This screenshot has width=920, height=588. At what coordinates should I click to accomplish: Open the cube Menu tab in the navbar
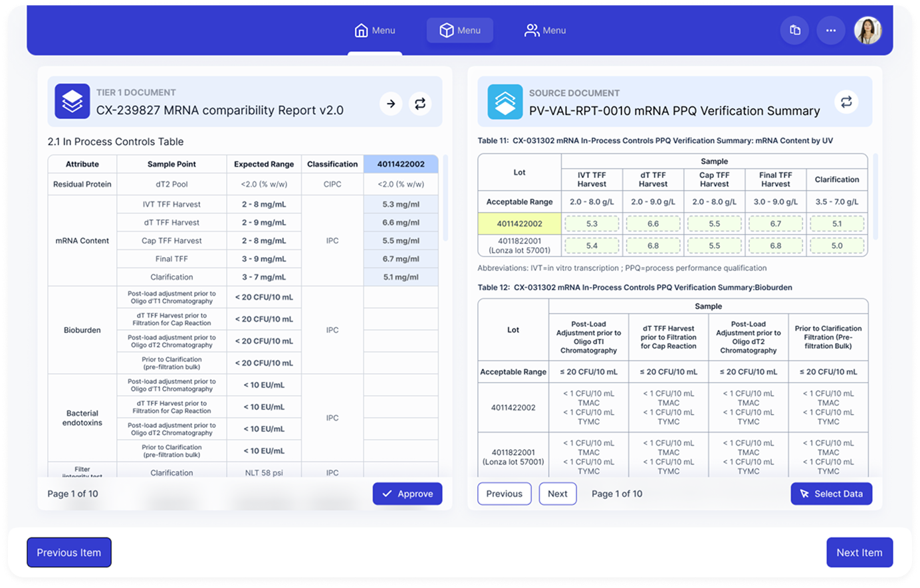pos(459,30)
